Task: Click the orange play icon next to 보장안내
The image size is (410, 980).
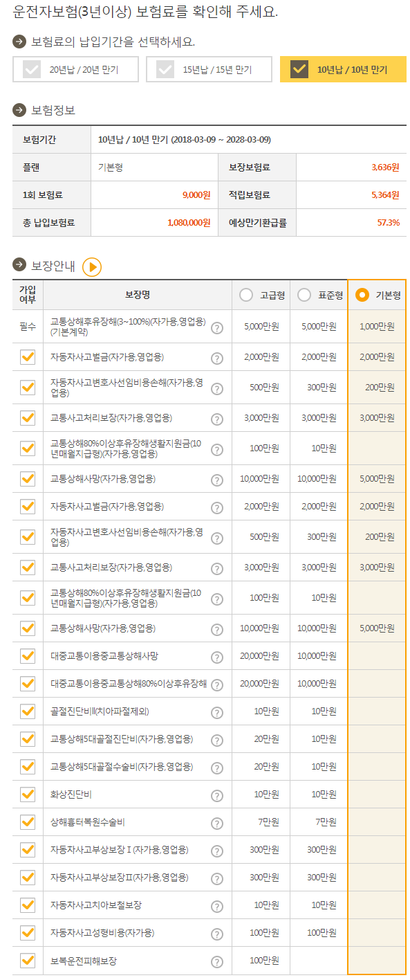Action: tap(92, 266)
